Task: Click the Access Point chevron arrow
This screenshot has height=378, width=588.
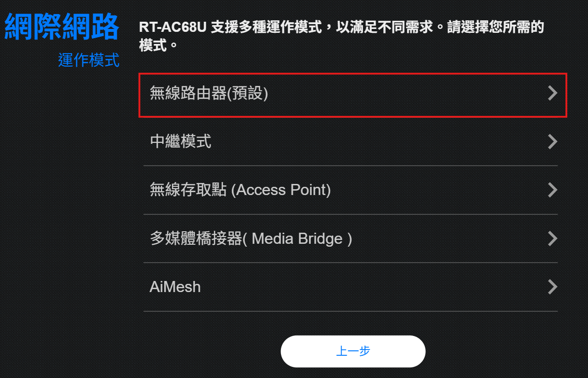Action: pyautogui.click(x=552, y=190)
